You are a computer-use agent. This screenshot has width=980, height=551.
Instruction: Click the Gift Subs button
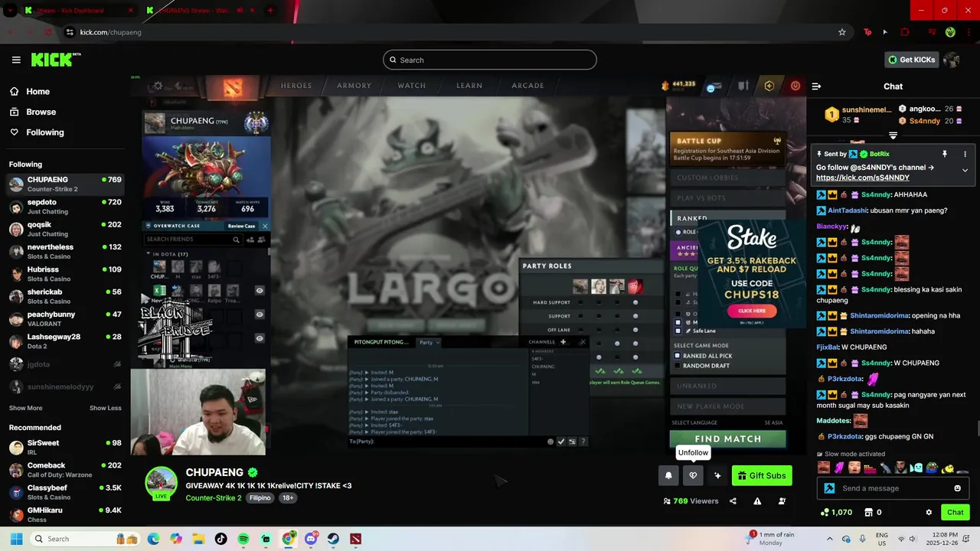point(762,475)
